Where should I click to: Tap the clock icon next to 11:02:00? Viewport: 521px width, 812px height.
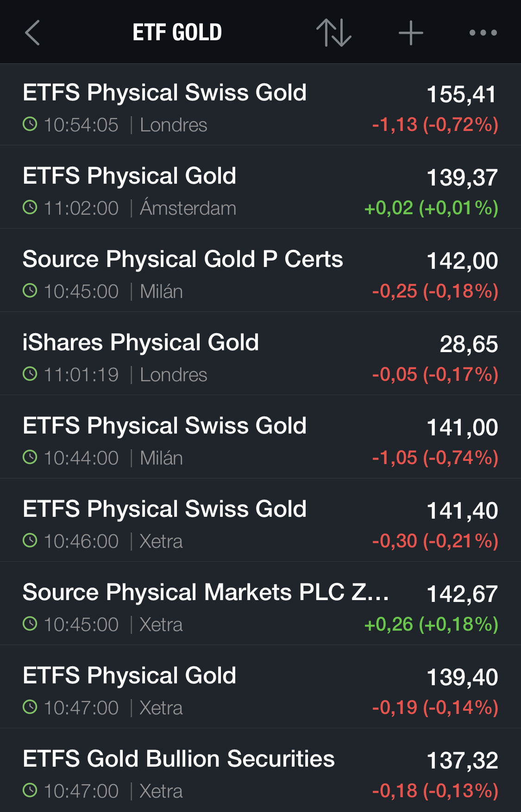coord(30,208)
